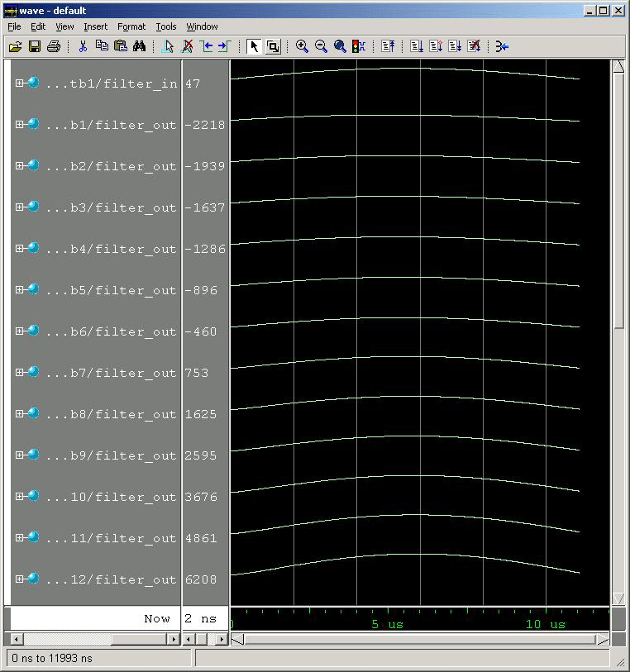Click the Now time value 2 ns

201,618
